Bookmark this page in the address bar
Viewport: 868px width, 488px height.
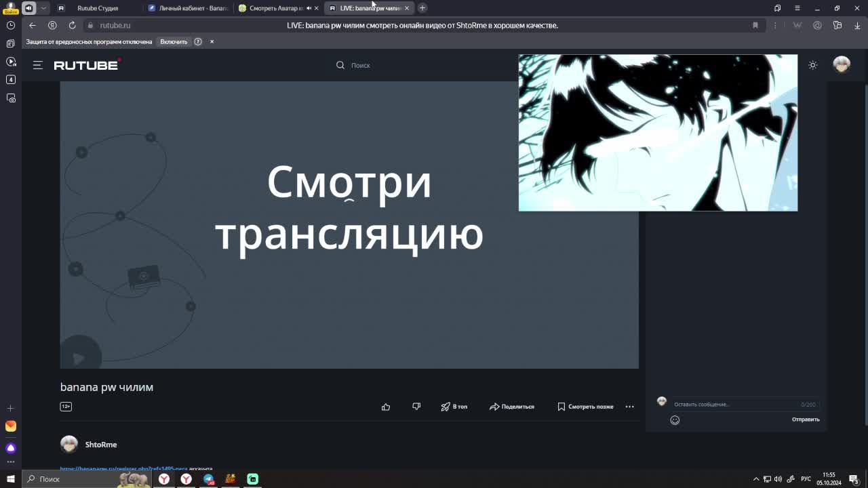[x=755, y=25]
